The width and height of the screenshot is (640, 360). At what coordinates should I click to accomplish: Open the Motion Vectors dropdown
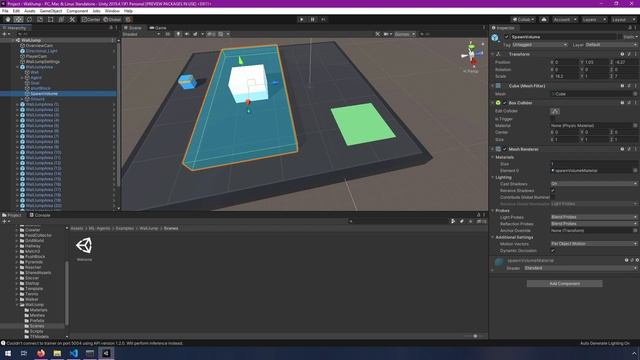coord(594,244)
